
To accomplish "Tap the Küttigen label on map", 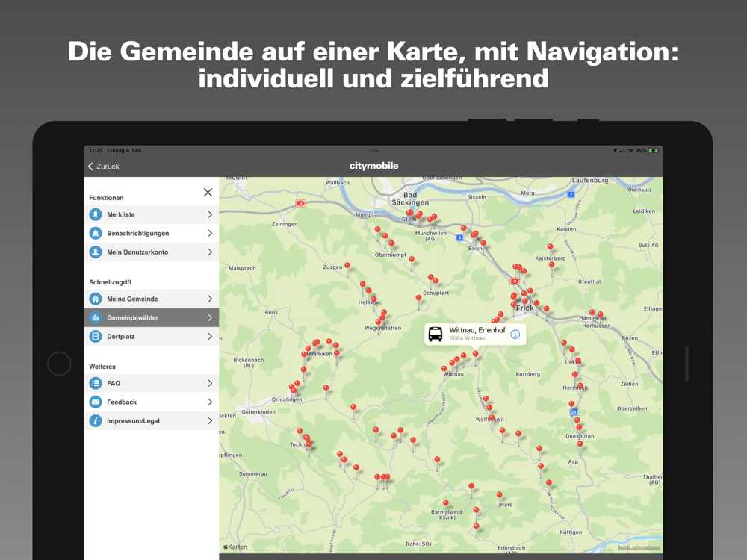I will point(571,532).
